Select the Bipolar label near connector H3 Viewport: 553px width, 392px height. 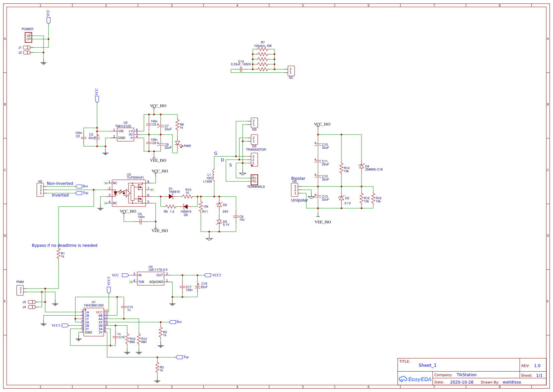299,179
